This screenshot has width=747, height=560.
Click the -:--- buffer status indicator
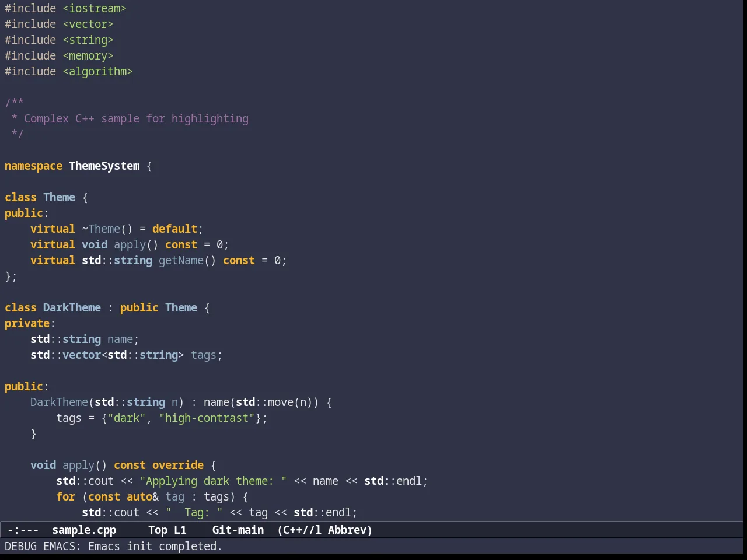(23, 530)
